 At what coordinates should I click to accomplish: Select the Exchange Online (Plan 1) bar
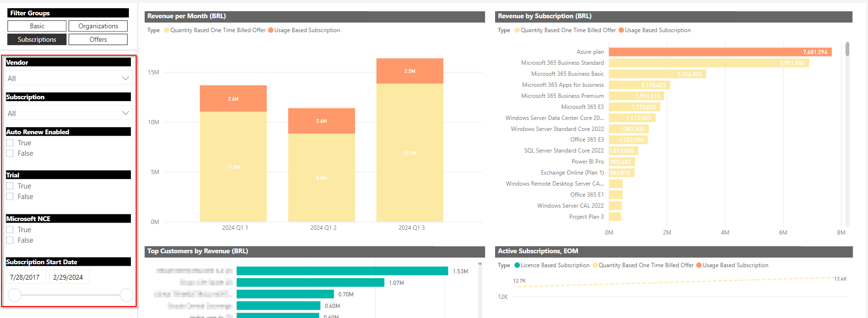click(x=622, y=173)
